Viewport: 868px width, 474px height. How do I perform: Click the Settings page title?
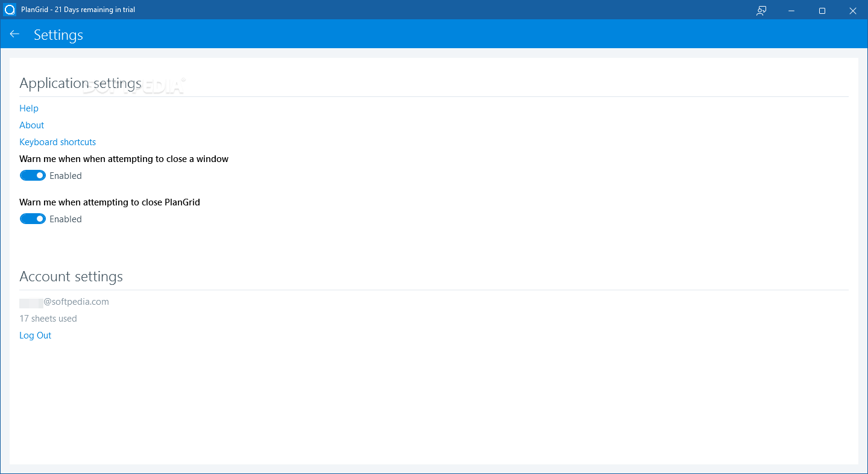58,35
